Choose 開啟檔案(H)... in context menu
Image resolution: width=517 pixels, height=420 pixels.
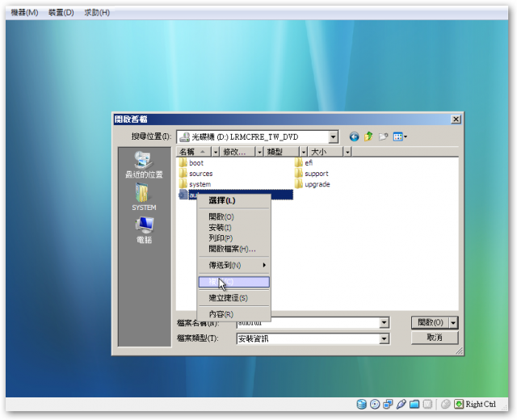233,249
